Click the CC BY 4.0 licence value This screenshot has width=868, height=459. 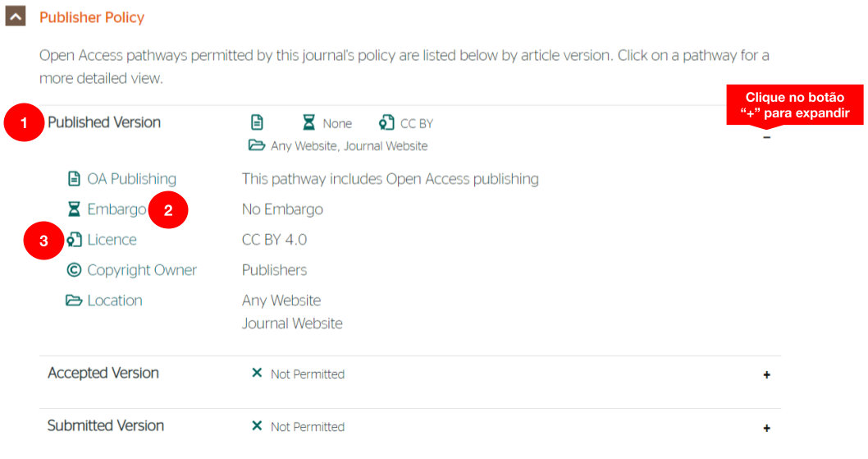coord(274,240)
